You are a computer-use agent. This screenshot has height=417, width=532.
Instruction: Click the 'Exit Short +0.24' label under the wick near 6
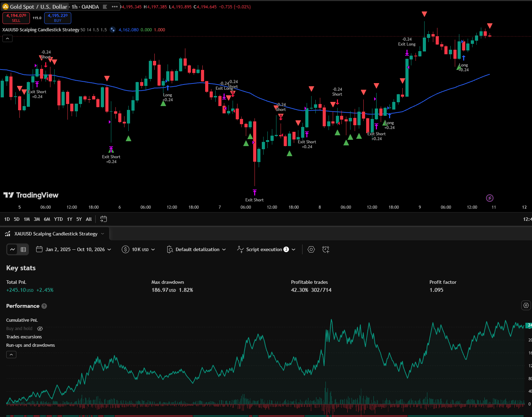pos(111,159)
